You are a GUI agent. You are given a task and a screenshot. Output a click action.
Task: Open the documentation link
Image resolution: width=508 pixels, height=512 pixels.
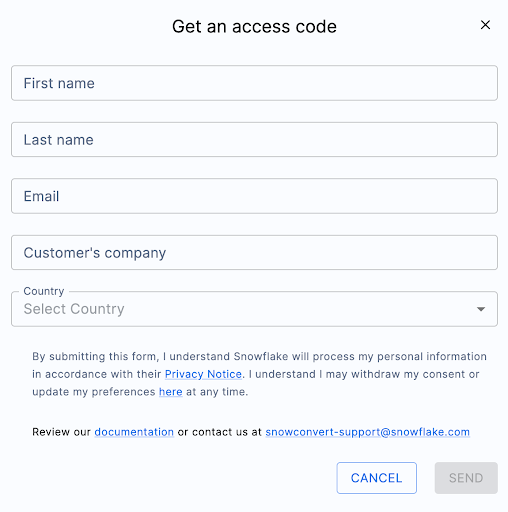click(134, 432)
